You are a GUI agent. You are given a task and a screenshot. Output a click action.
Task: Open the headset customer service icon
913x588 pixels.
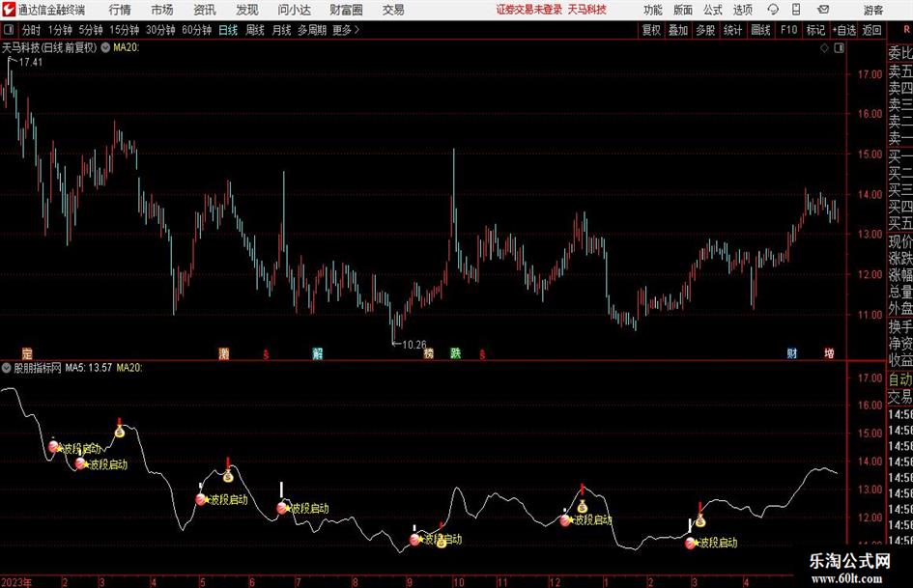(773, 10)
